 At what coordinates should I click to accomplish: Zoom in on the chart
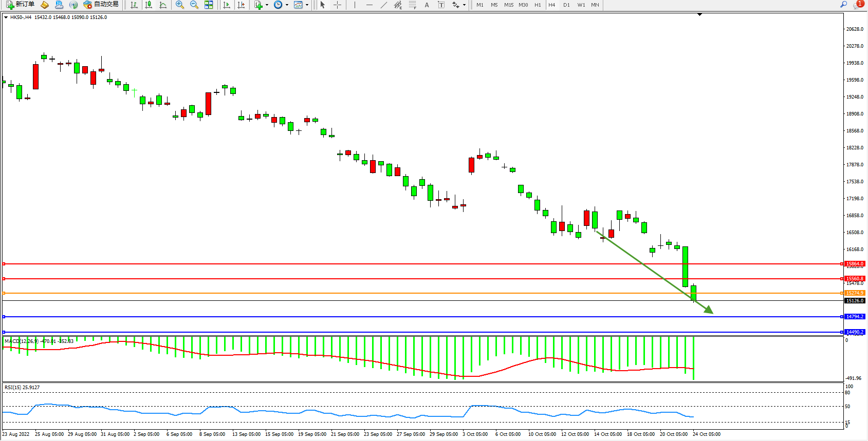pyautogui.click(x=180, y=5)
